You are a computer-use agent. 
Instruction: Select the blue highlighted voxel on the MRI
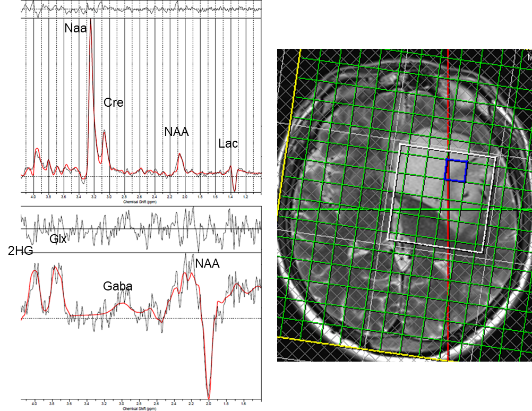click(456, 171)
